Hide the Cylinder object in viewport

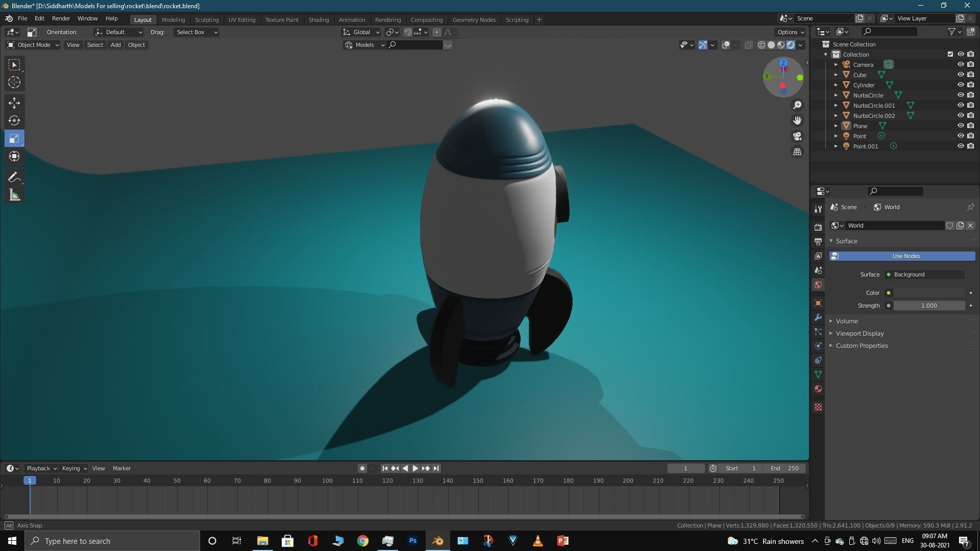click(960, 85)
